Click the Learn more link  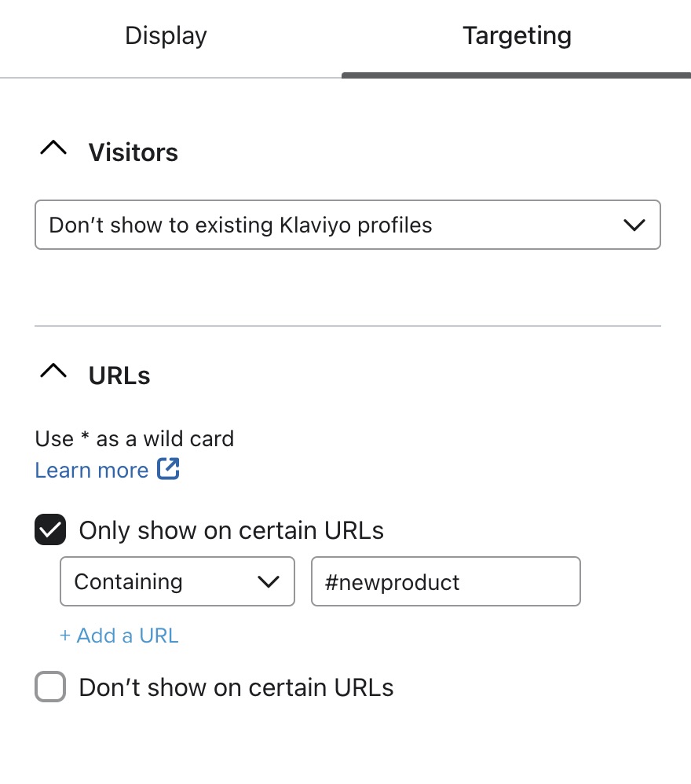point(91,470)
